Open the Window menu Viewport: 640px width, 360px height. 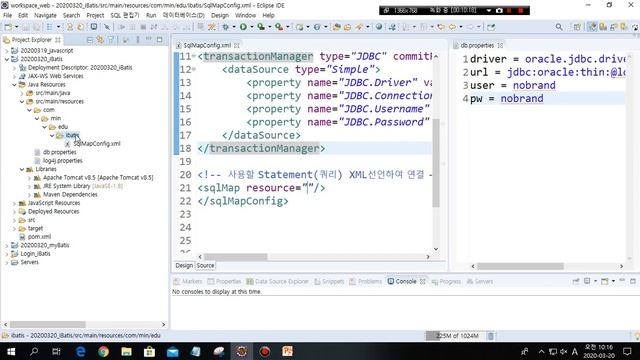pos(245,15)
